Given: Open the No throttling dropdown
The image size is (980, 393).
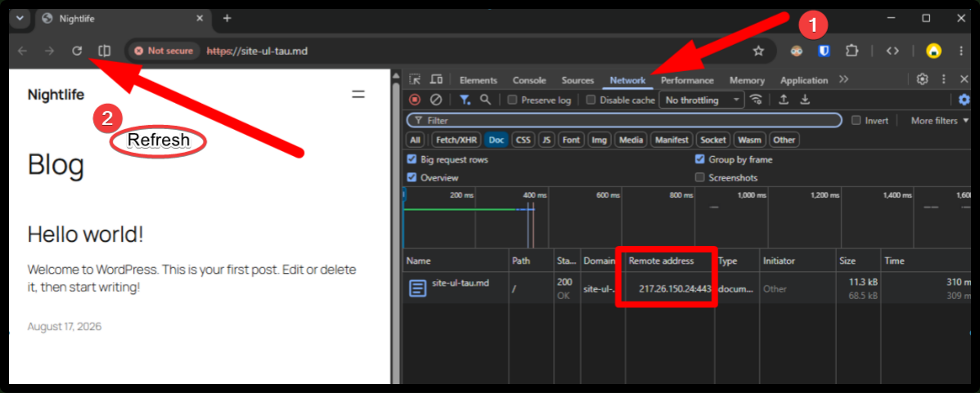Looking at the screenshot, I should (701, 100).
